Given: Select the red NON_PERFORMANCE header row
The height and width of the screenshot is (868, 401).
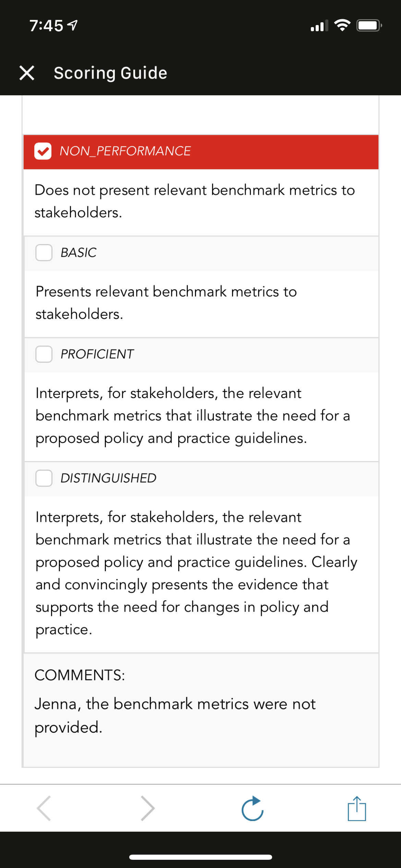Looking at the screenshot, I should click(x=201, y=152).
